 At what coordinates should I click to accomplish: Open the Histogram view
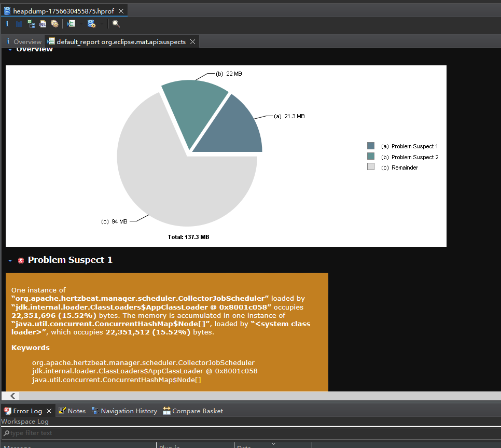click(19, 24)
